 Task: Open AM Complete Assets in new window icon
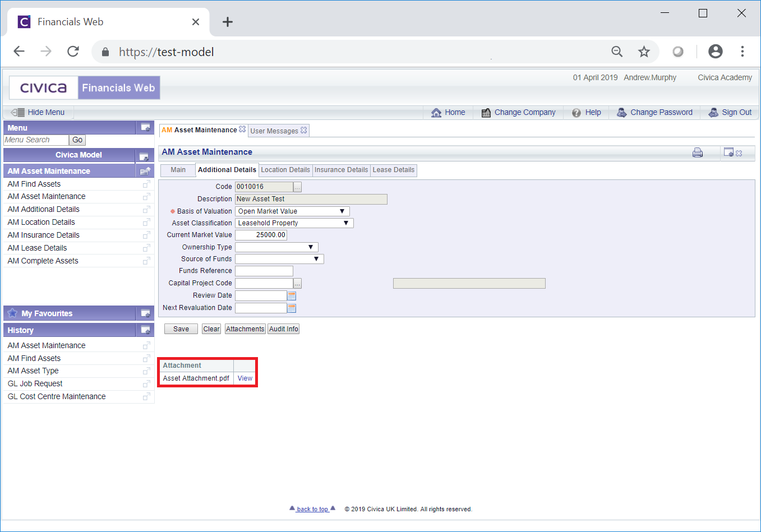[146, 261]
